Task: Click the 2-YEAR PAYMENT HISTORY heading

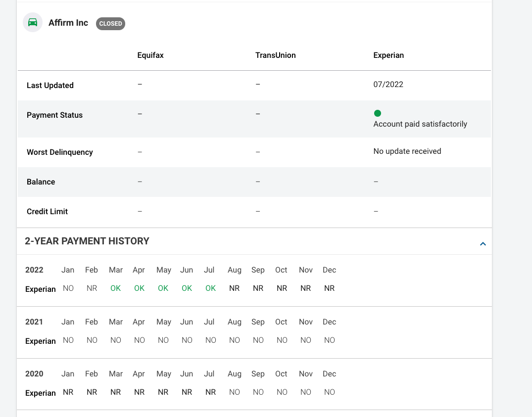Action: (87, 241)
